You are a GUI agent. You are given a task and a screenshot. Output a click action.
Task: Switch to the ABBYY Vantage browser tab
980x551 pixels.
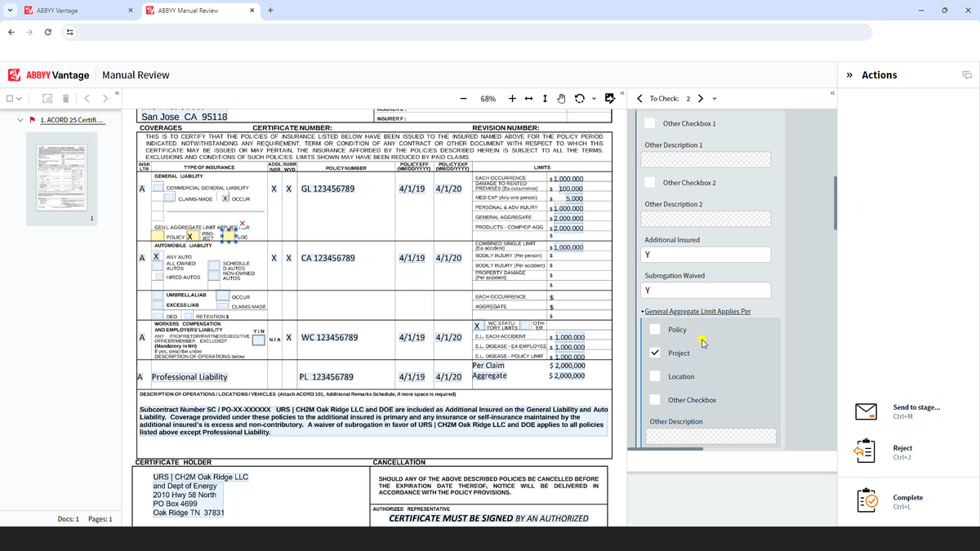click(x=78, y=11)
